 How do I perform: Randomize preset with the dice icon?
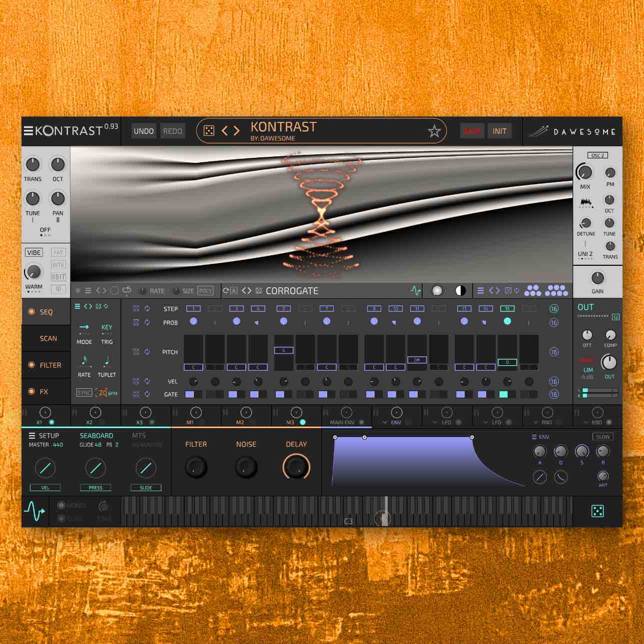click(209, 131)
